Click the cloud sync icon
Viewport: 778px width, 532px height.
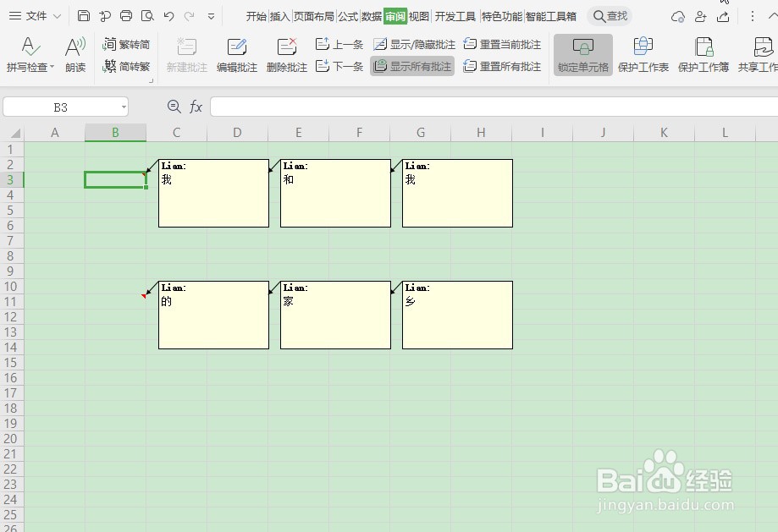click(x=678, y=17)
